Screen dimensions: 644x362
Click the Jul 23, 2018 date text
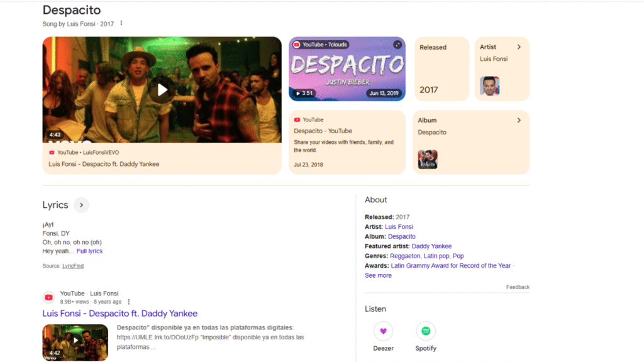pos(308,165)
